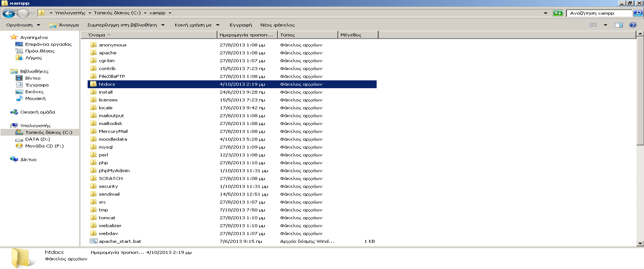The width and height of the screenshot is (644, 269).
Task: Select the Αγαπημένα star icon
Action: [14, 37]
